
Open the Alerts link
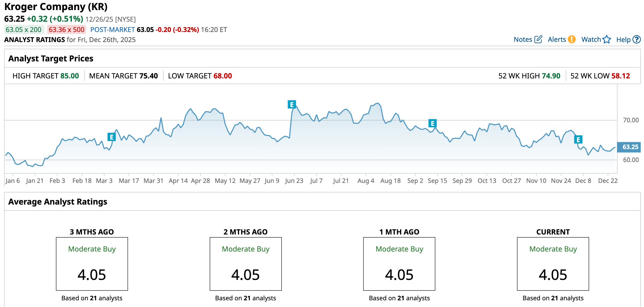557,39
